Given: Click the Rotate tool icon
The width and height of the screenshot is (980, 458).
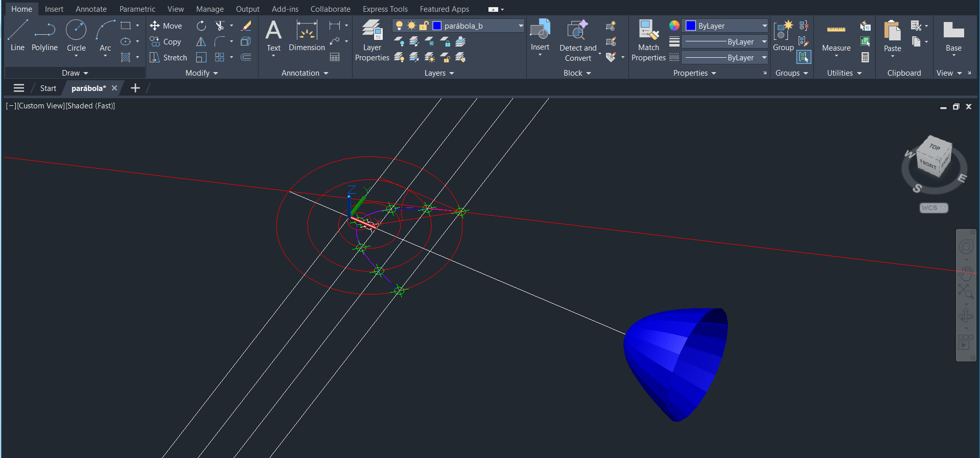Looking at the screenshot, I should (x=201, y=26).
